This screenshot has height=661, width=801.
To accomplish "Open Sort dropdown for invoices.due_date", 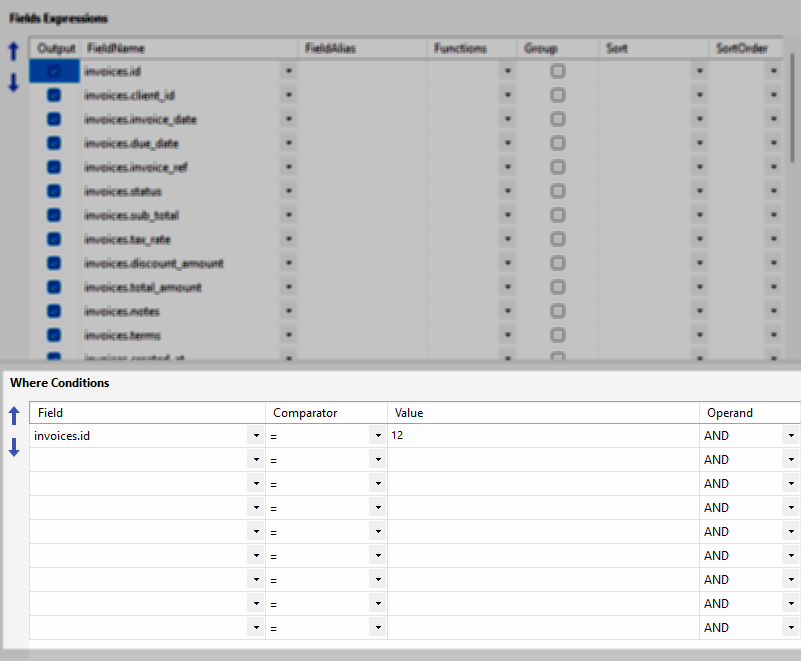I will click(699, 143).
